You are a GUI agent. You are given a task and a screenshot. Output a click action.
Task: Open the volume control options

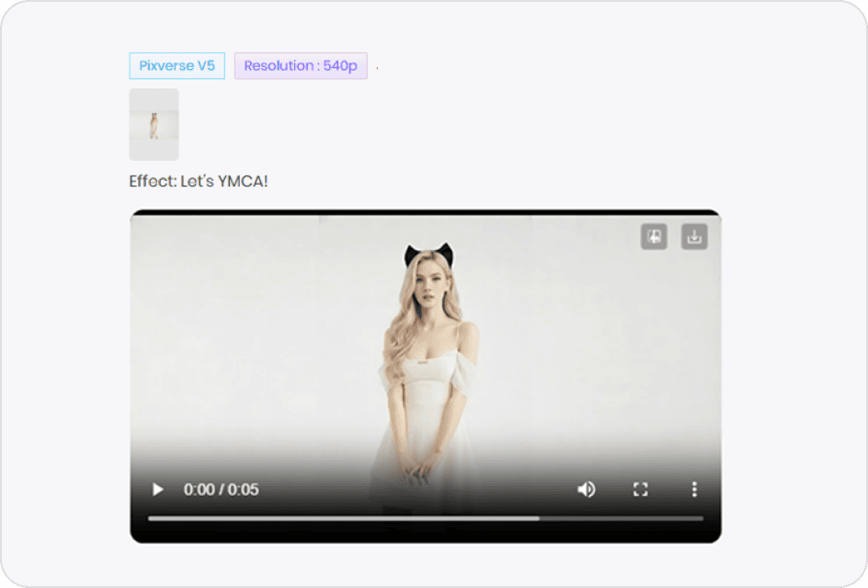pyautogui.click(x=587, y=489)
